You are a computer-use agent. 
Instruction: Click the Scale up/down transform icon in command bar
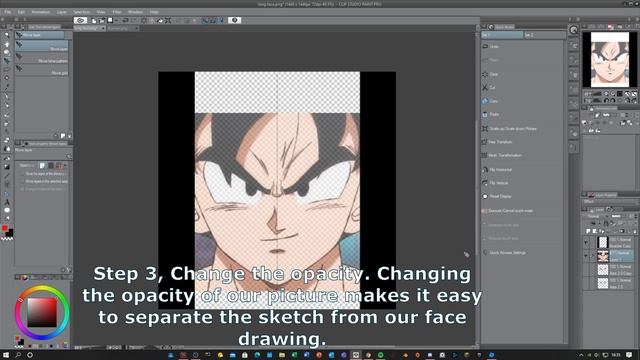click(x=168, y=20)
